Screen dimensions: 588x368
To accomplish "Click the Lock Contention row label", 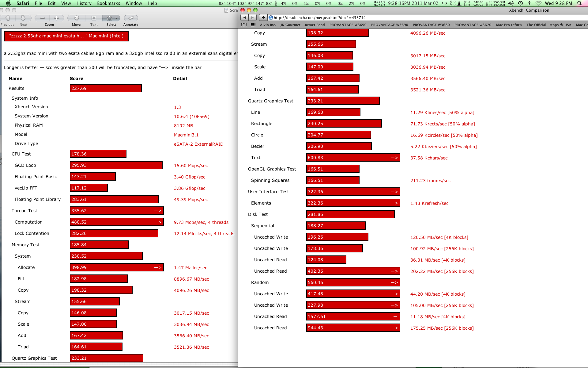I will pos(32,233).
